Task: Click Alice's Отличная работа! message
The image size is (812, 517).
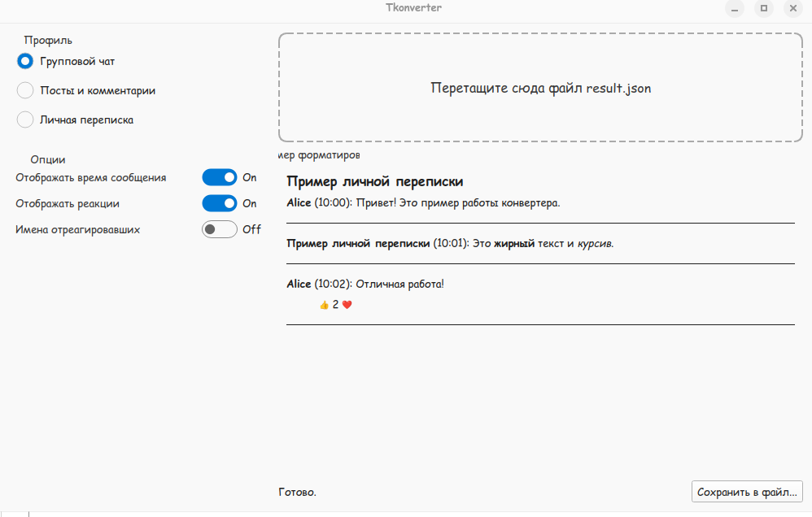Action: tap(365, 285)
